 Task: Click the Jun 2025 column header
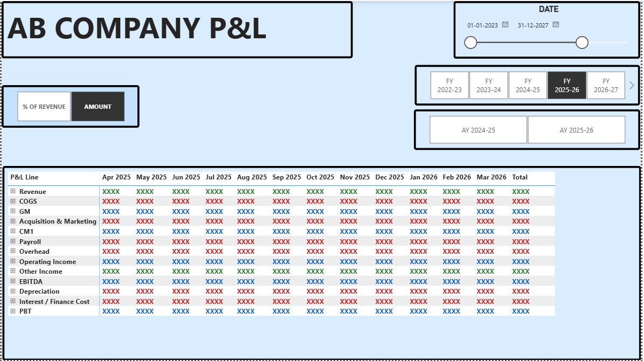coord(186,177)
